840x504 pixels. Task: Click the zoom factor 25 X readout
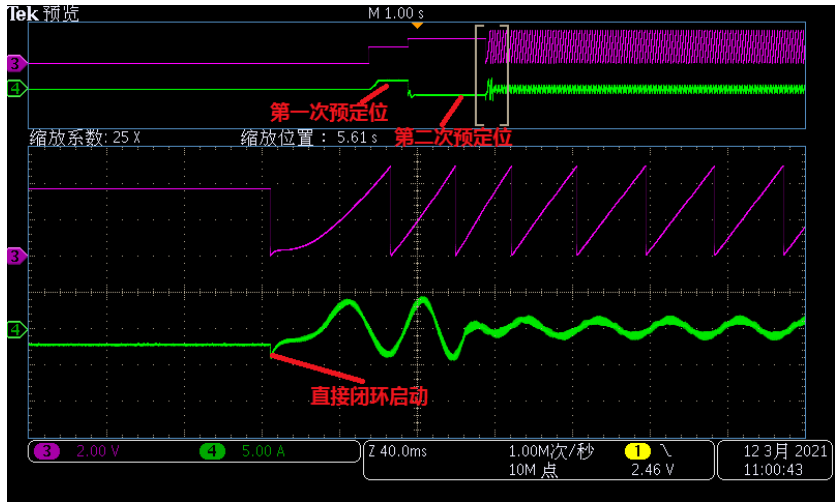[x=85, y=138]
